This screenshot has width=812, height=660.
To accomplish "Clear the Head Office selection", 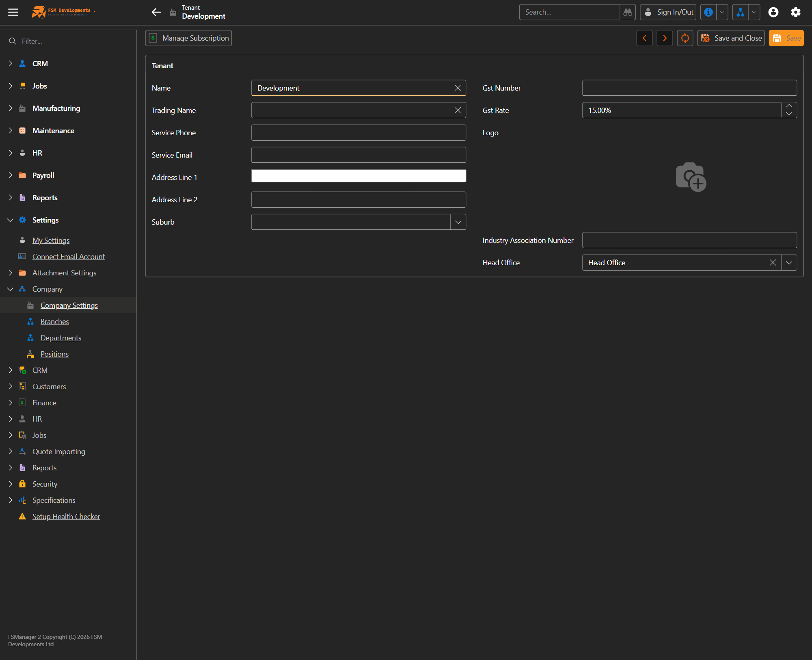I will (773, 262).
